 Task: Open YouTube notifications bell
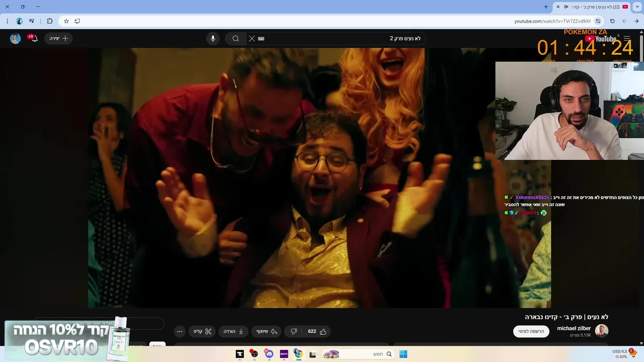(x=33, y=38)
